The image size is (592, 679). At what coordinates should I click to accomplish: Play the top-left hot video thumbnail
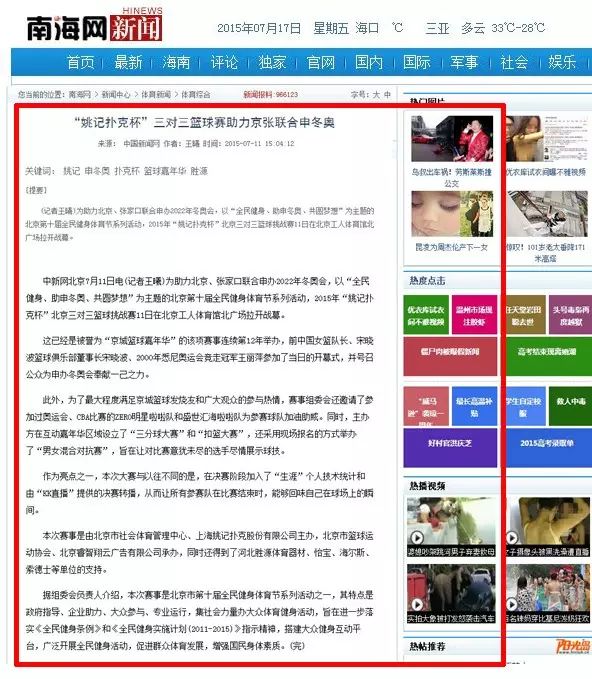(x=451, y=527)
